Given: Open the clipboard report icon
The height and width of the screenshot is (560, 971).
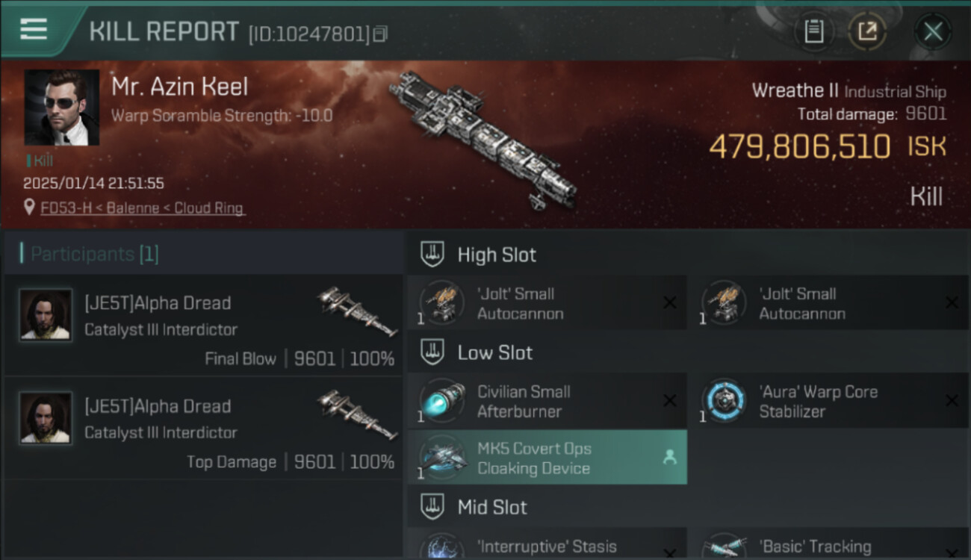Looking at the screenshot, I should coord(813,31).
